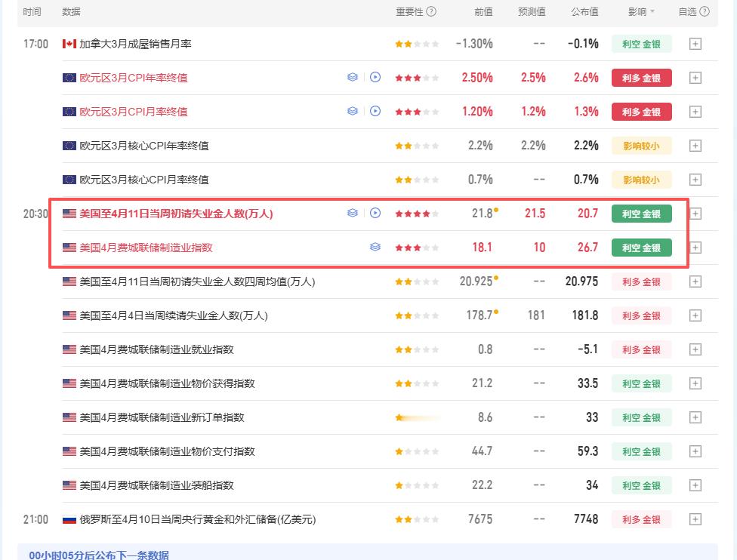Open 美国4月费城联储制造业就业指数 row title
Image resolution: width=737 pixels, height=560 pixels.
pos(156,349)
